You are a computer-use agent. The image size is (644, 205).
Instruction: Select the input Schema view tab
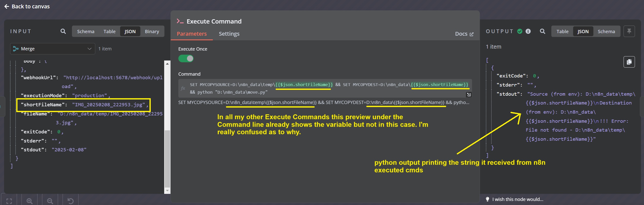pos(86,31)
